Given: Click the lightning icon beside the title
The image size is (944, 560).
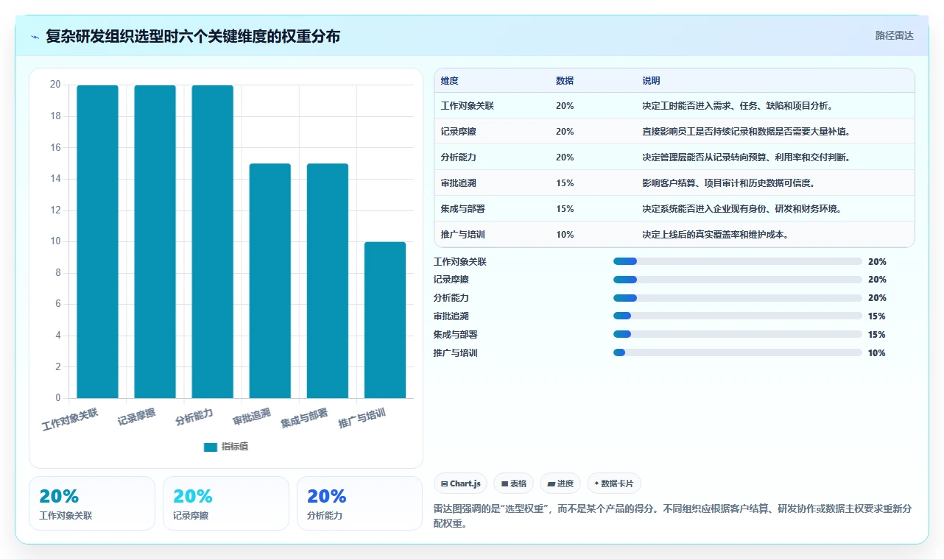Looking at the screenshot, I should (35, 37).
